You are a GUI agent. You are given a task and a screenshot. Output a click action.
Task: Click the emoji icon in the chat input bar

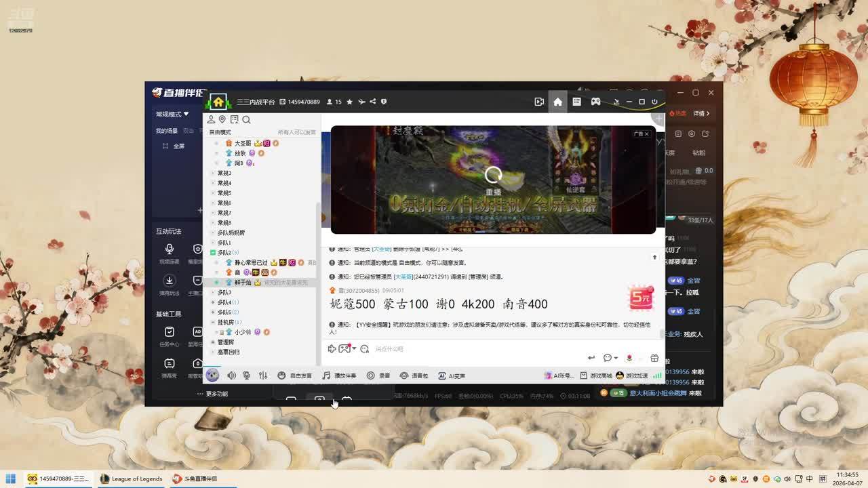click(364, 349)
